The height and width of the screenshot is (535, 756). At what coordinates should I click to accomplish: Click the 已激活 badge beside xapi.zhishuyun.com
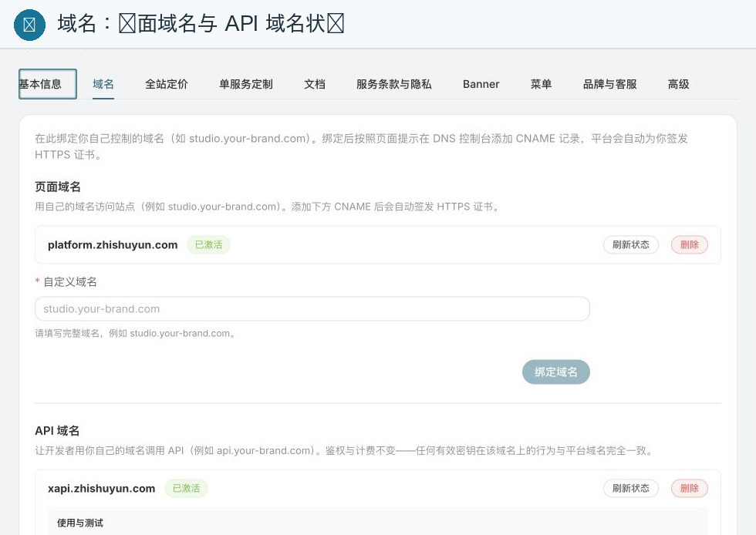tap(186, 488)
